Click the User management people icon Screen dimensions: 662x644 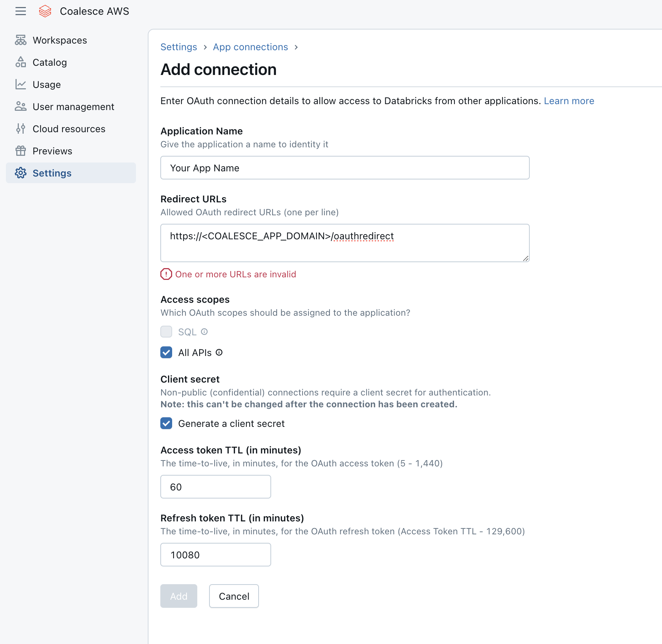click(21, 106)
